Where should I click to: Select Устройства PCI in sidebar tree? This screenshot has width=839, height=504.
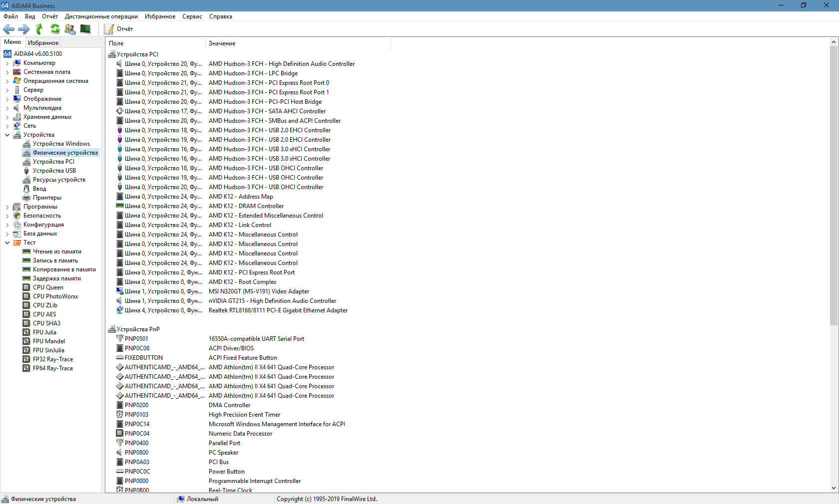(53, 162)
